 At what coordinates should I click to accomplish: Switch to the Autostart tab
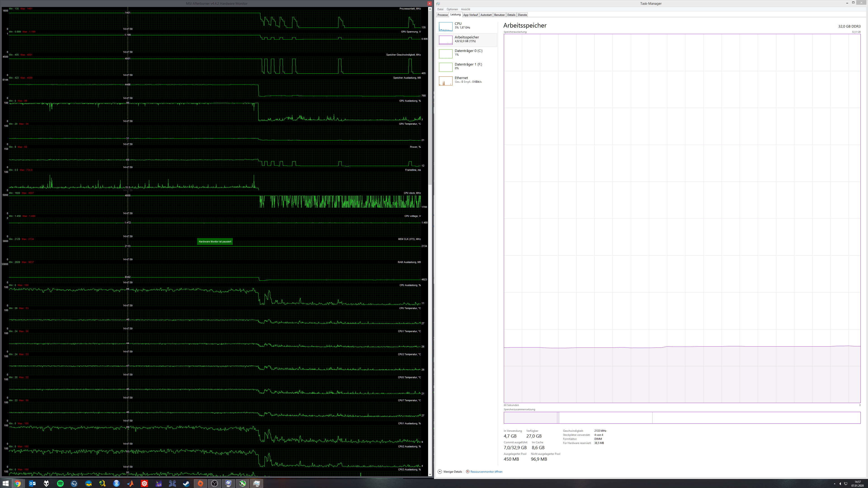(x=486, y=15)
